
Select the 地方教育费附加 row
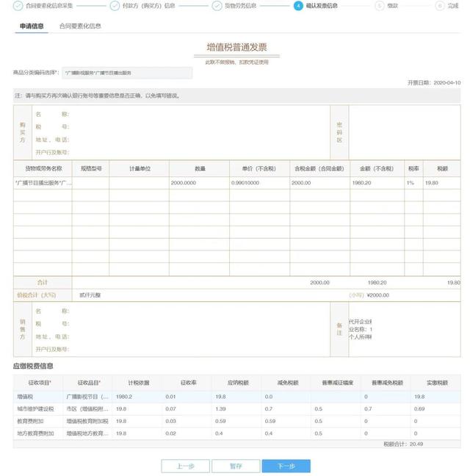(x=236, y=433)
